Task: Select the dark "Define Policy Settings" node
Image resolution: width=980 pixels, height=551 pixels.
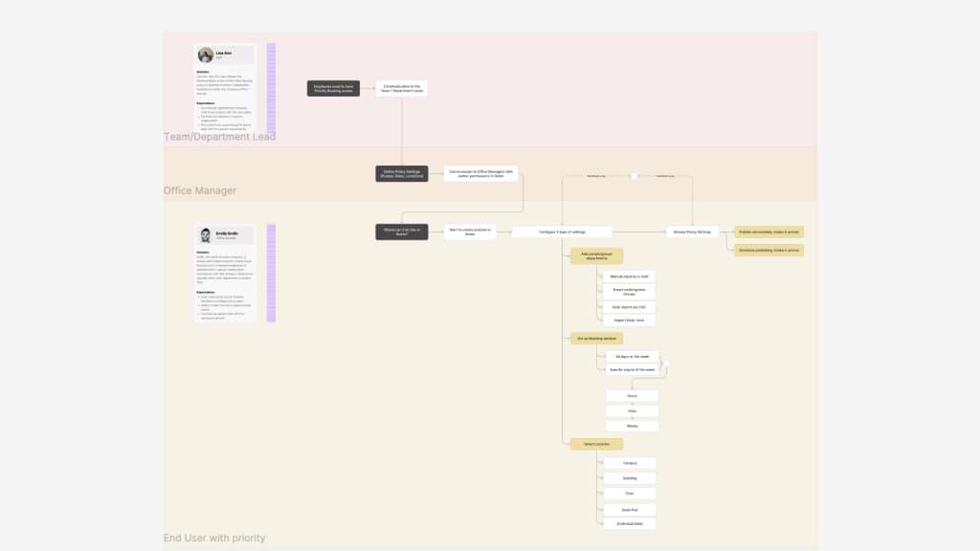Action: coord(402,173)
